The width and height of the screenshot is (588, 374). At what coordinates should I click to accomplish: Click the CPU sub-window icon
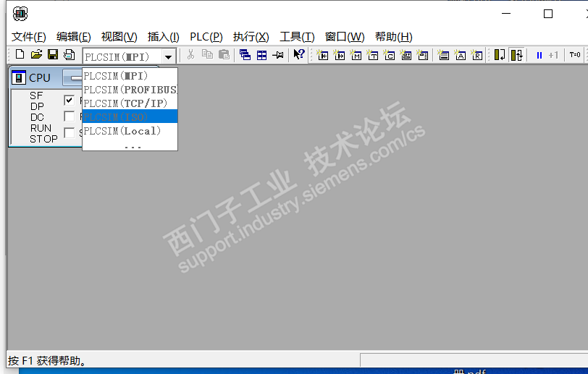(x=19, y=77)
